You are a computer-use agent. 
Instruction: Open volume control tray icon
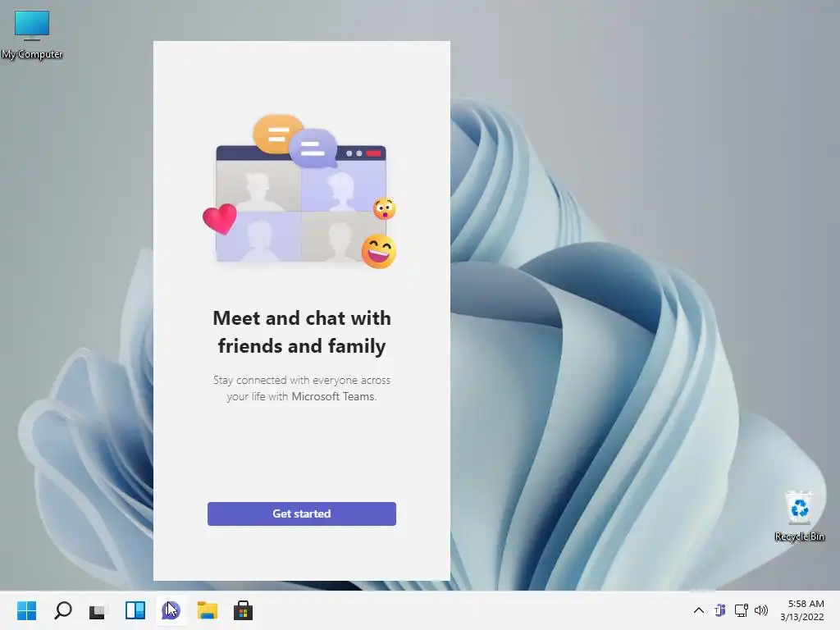(x=760, y=610)
